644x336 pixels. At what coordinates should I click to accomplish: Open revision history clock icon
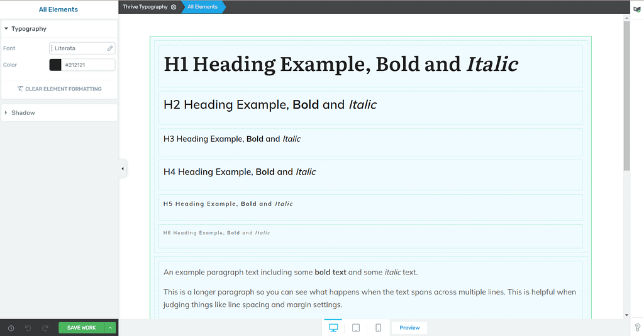[x=11, y=328]
